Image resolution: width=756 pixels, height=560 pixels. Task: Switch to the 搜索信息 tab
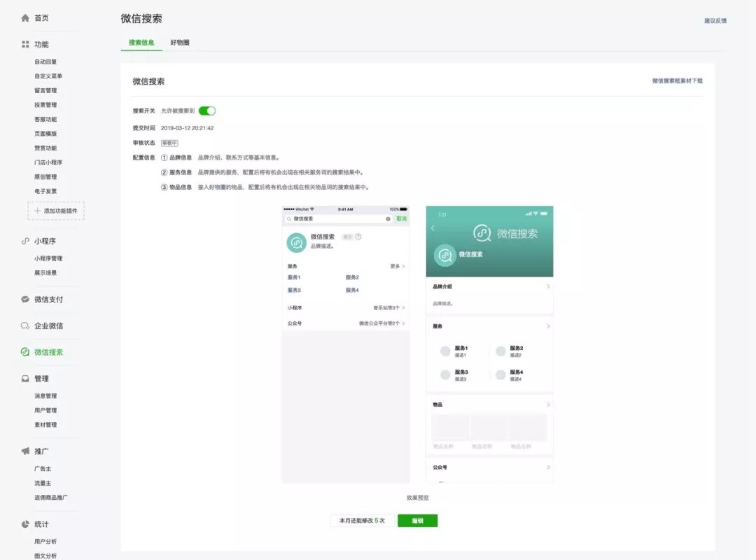[141, 43]
